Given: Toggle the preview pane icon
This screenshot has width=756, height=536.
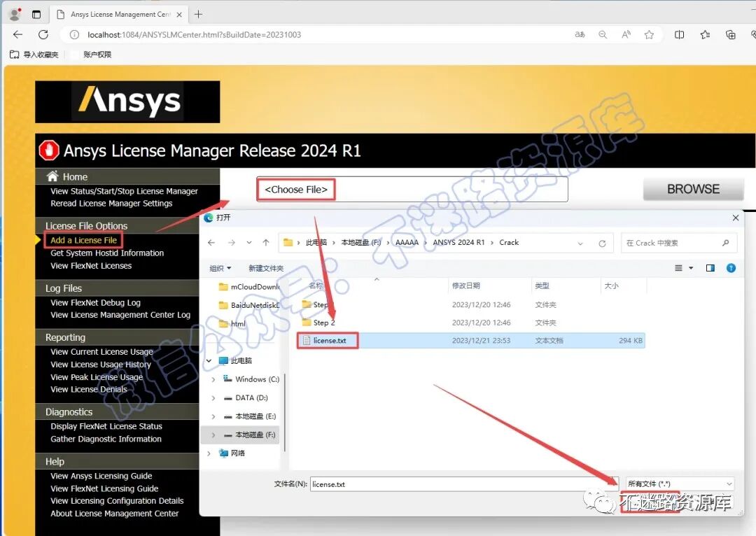Looking at the screenshot, I should (x=710, y=268).
